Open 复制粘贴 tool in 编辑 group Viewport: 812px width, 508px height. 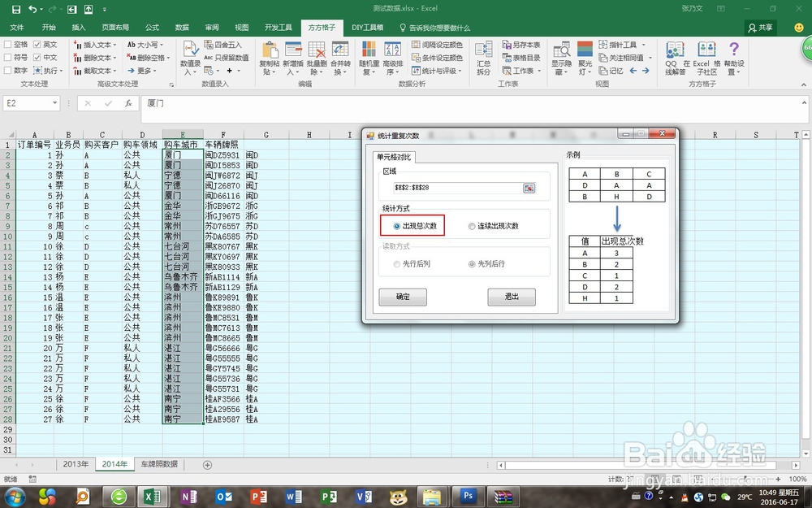pos(270,58)
